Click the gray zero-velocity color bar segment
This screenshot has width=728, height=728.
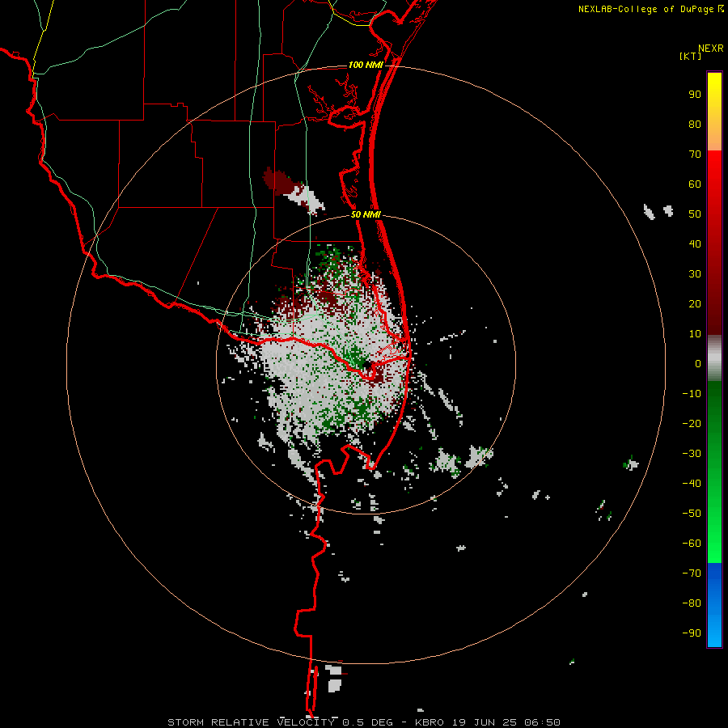pyautogui.click(x=714, y=358)
